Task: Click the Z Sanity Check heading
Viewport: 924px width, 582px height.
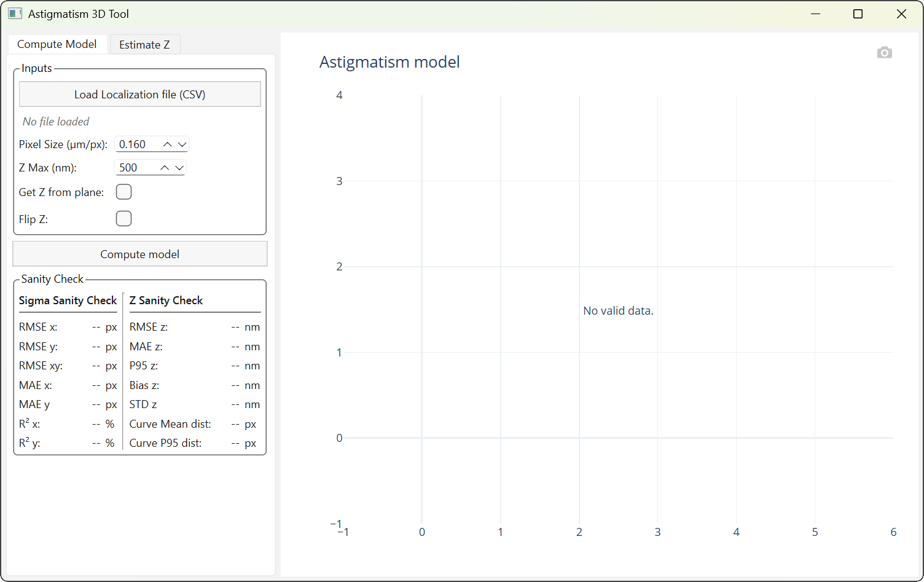Action: [x=166, y=301]
